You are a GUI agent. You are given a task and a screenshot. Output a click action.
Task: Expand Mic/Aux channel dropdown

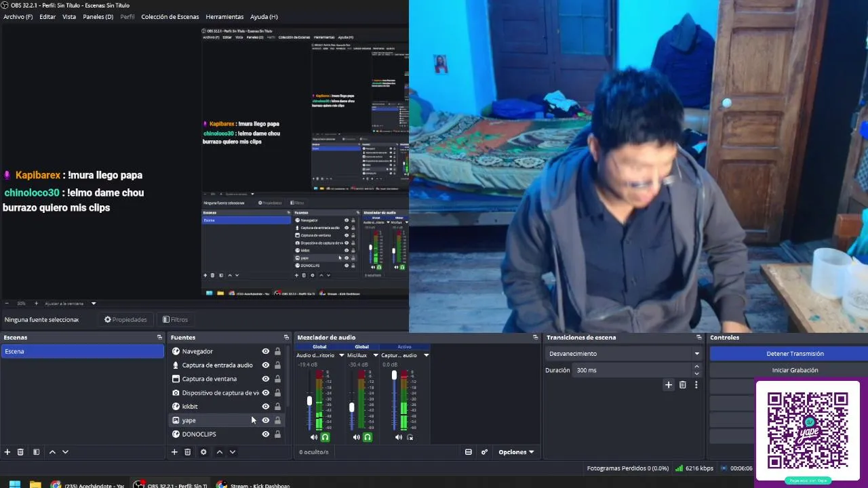[376, 355]
